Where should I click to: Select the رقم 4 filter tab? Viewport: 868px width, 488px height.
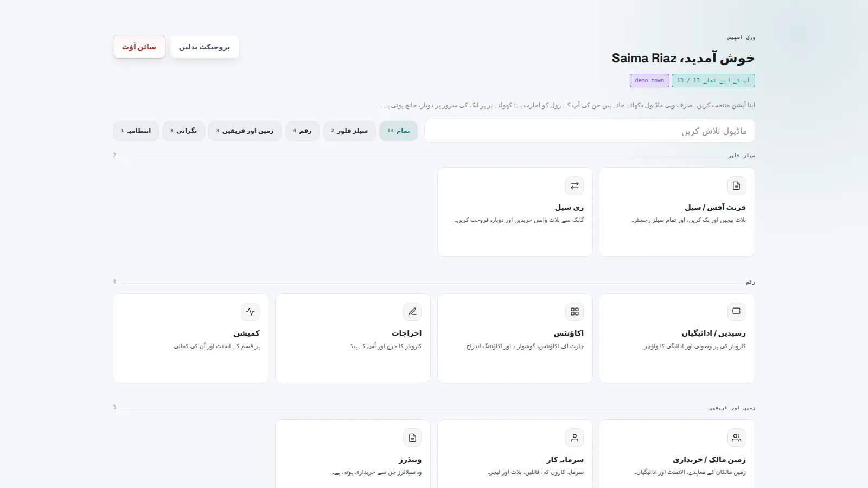[x=302, y=131]
